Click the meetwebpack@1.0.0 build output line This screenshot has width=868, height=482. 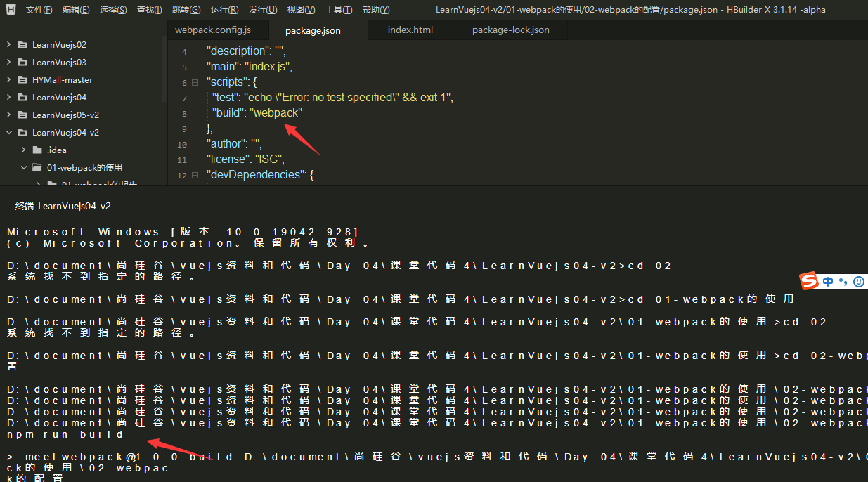[437, 457]
